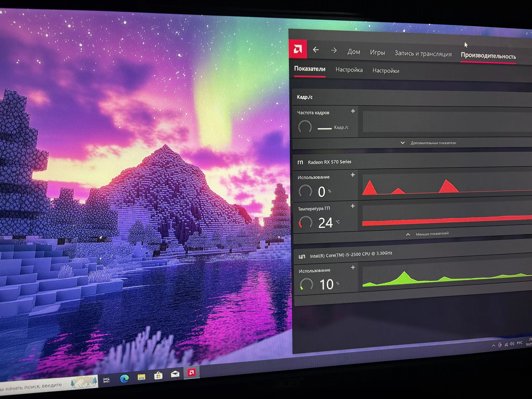Select the Производительность tab
The height and width of the screenshot is (399, 532).
(488, 56)
